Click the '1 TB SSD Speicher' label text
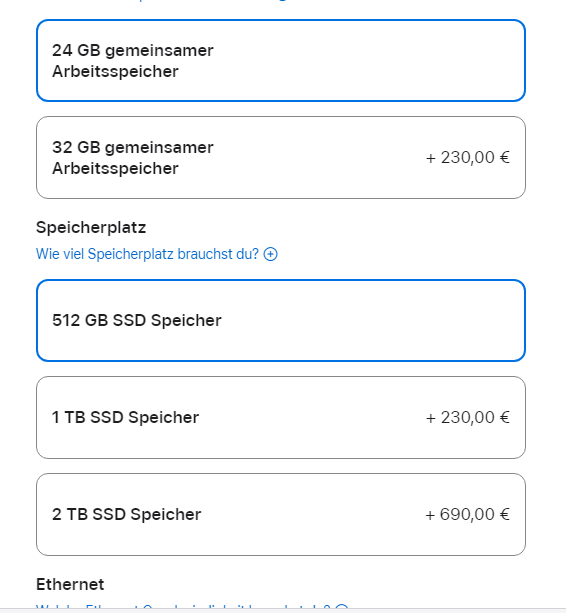This screenshot has width=566, height=613. (125, 418)
